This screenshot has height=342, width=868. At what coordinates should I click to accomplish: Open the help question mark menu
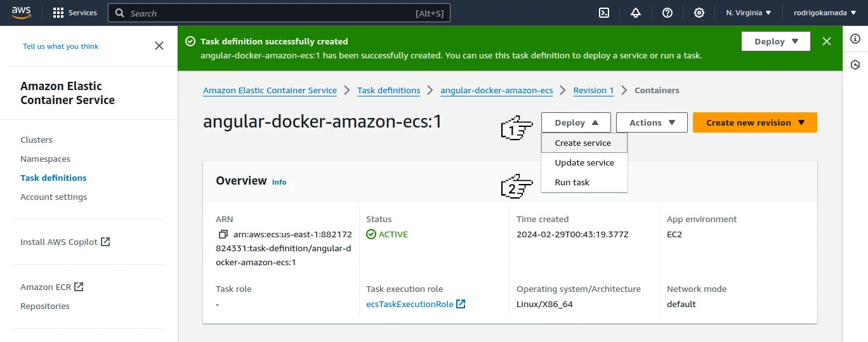[667, 13]
